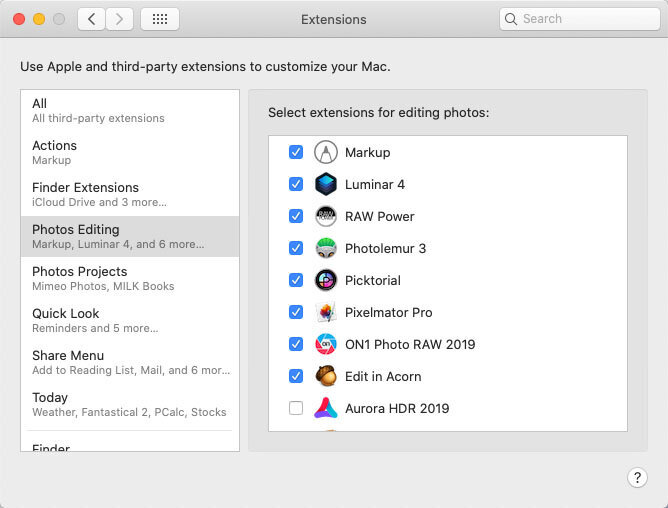Open the Actions category
Screen dimensions: 668x508
pos(130,152)
